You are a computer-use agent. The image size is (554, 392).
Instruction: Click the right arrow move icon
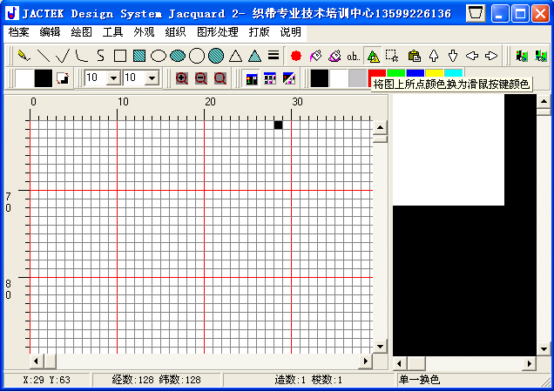491,56
